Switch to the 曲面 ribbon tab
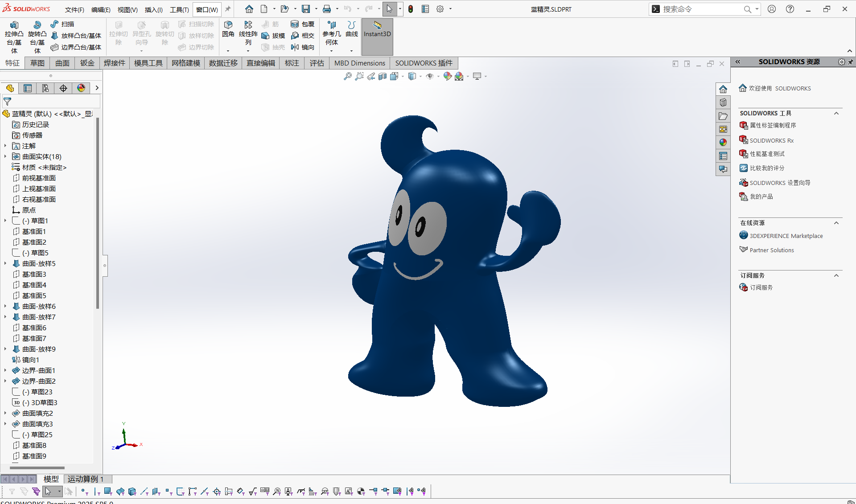856x504 pixels. pyautogui.click(x=62, y=63)
